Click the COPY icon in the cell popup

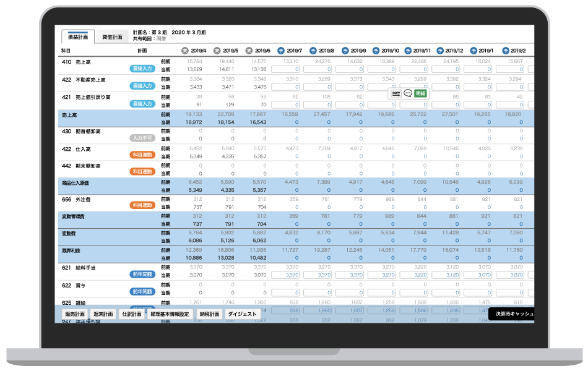point(396,93)
